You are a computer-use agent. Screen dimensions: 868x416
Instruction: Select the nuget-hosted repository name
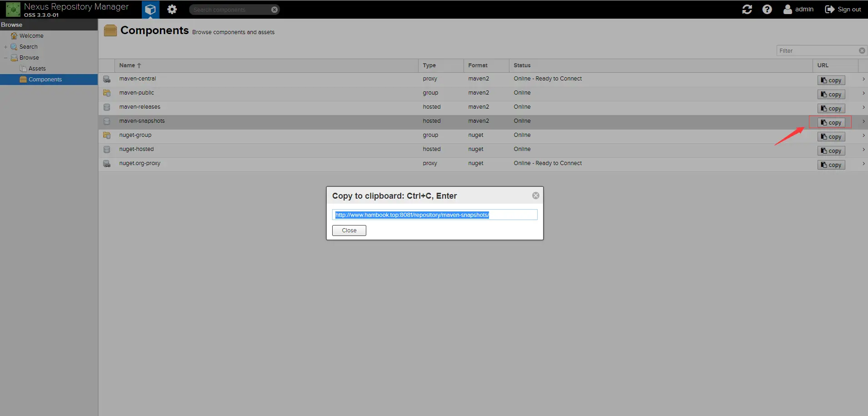pyautogui.click(x=137, y=149)
